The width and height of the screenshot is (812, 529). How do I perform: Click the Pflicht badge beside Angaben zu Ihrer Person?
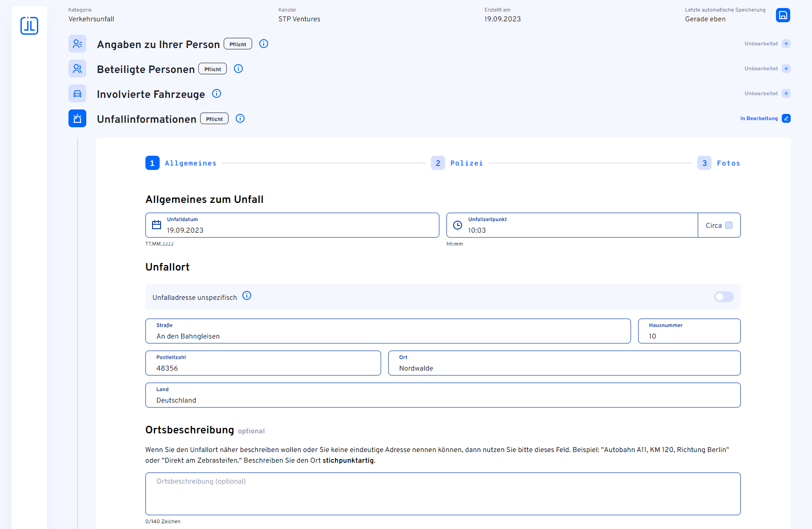[238, 44]
